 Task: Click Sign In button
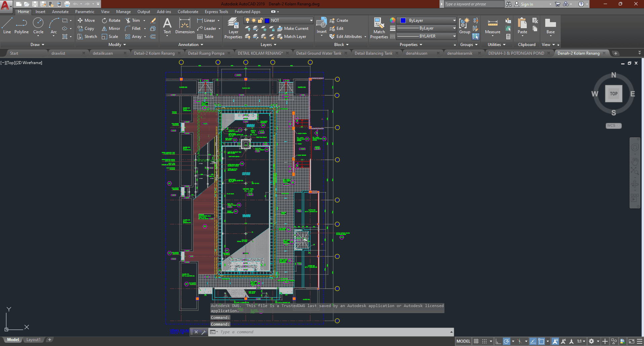click(527, 4)
